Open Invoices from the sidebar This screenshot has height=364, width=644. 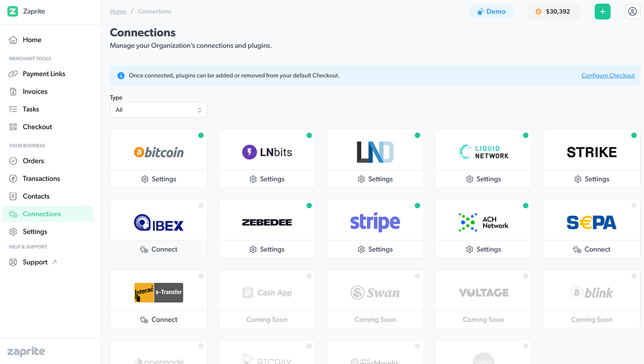pos(48,92)
